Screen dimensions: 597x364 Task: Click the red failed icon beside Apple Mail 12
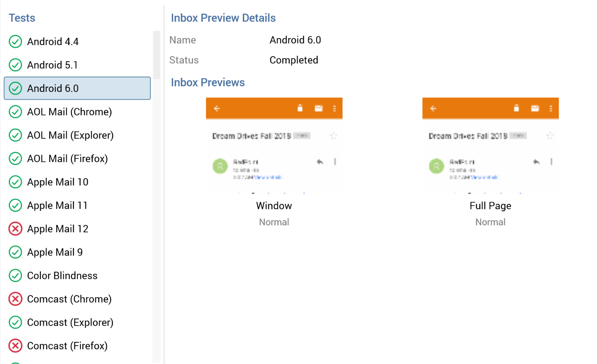(x=15, y=229)
